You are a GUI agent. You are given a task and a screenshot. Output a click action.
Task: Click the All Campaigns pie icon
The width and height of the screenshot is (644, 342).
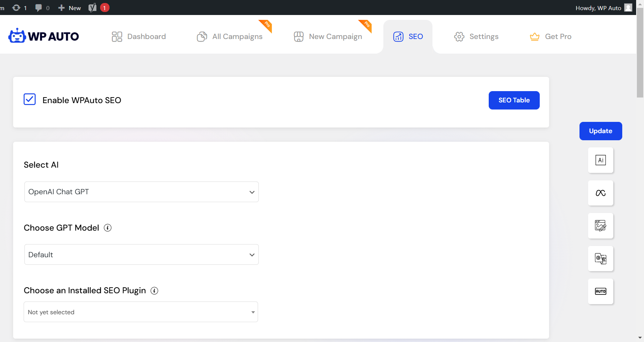(x=202, y=36)
